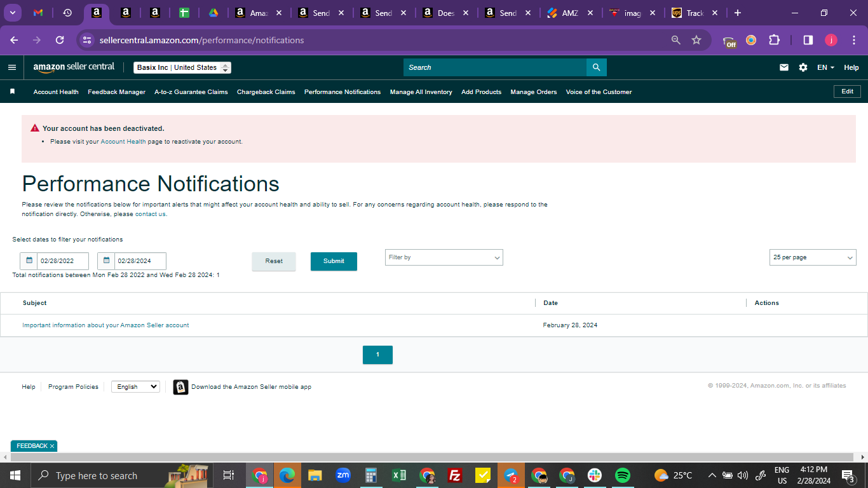
Task: Click into the Search input field
Action: (x=495, y=67)
